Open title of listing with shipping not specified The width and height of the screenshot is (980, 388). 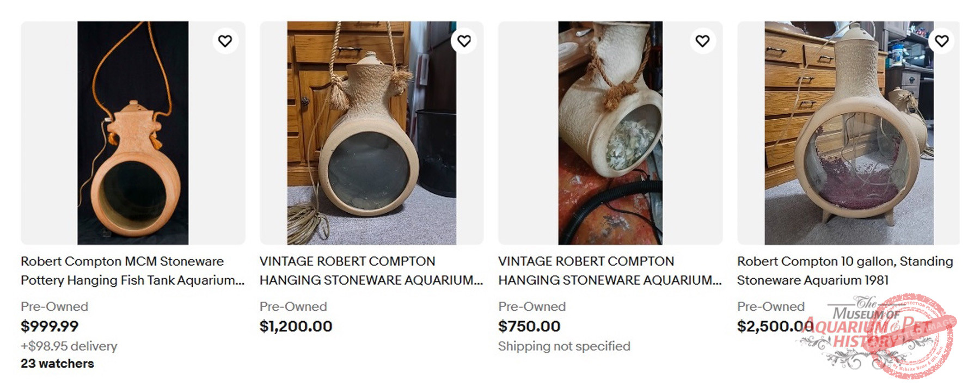pos(610,270)
